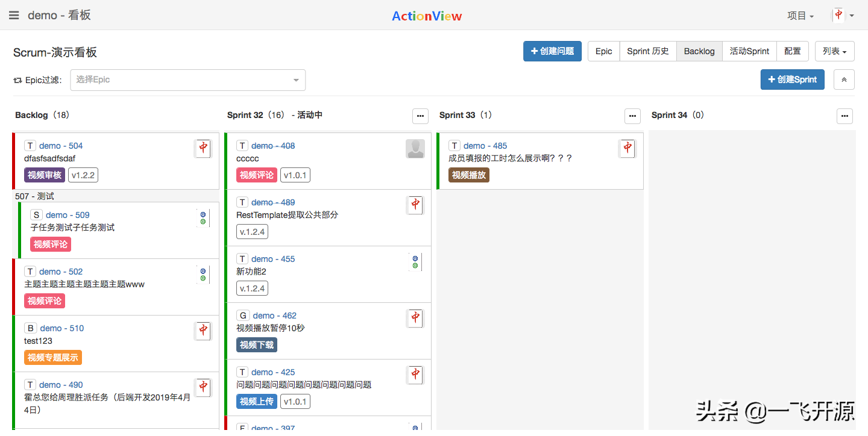Viewport: 868px width, 436px height.
Task: Click the S type icon of demo - 509
Action: (36, 215)
